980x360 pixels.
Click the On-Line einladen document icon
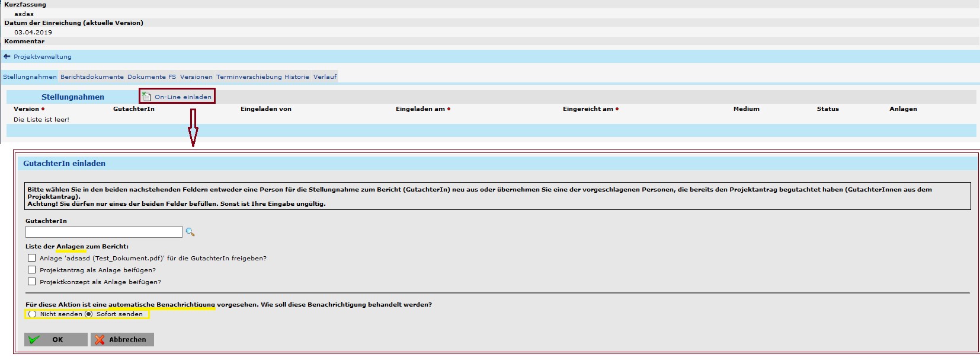[146, 97]
